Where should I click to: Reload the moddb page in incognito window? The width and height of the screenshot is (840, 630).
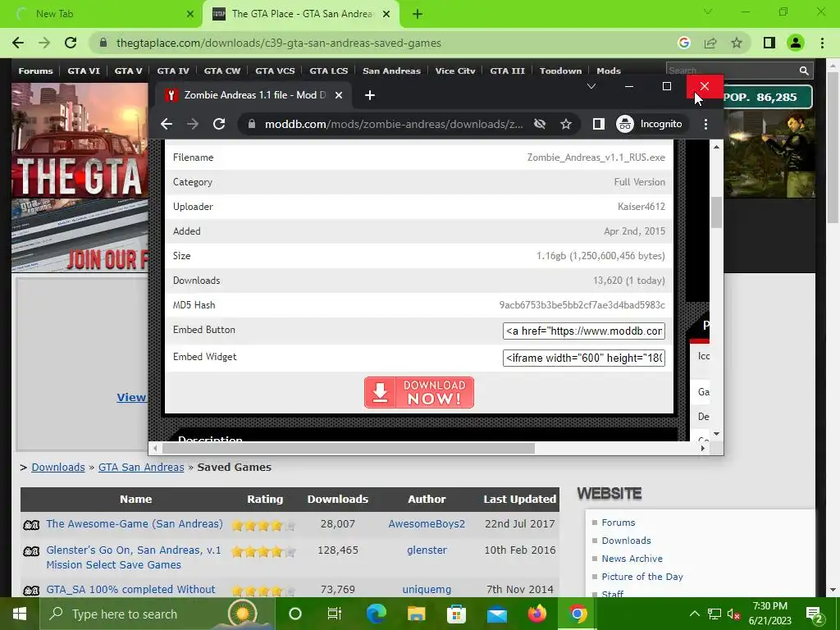point(218,125)
